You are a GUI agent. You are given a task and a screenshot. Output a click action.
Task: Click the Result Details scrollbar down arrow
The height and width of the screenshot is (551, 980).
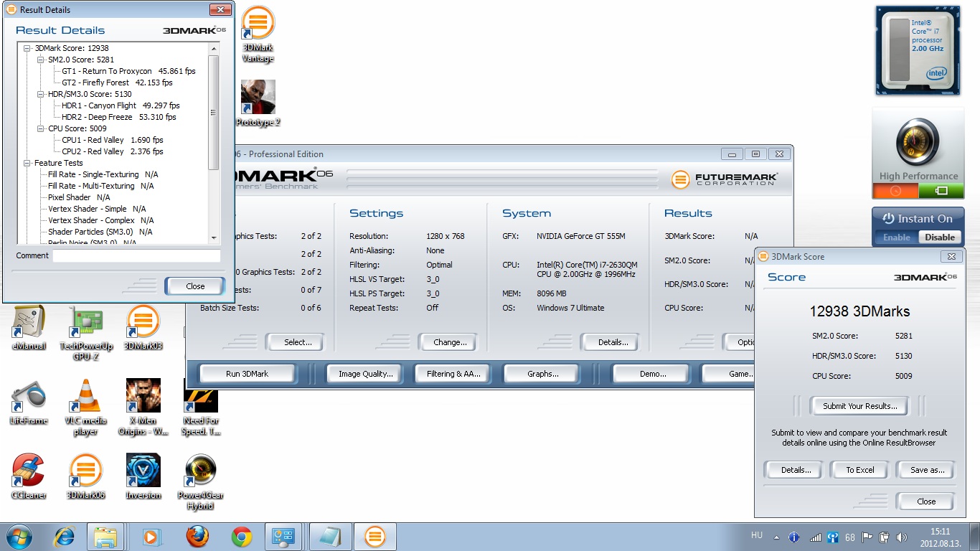214,237
